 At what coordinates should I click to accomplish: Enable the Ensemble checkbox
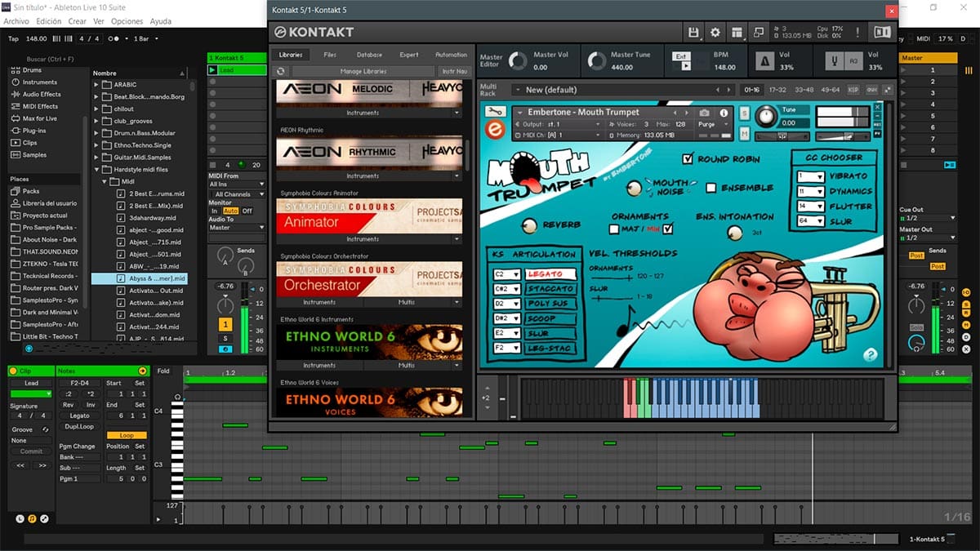pyautogui.click(x=710, y=188)
